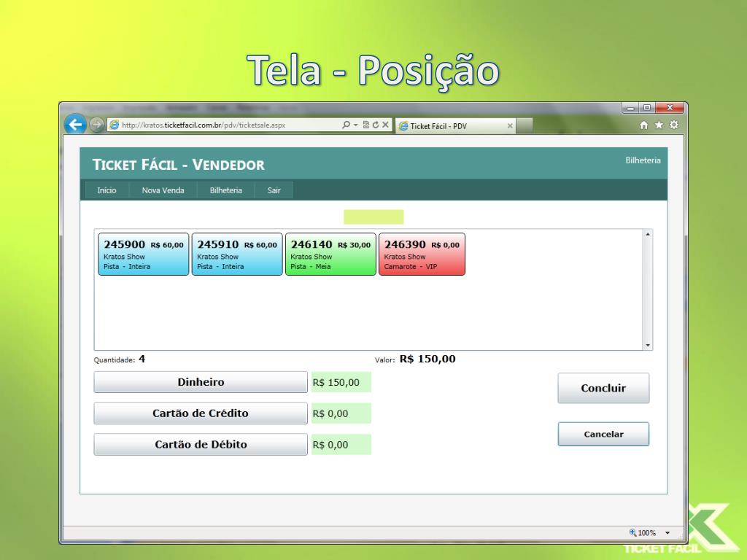Minimize the browser window
The height and width of the screenshot is (560, 747).
point(630,108)
